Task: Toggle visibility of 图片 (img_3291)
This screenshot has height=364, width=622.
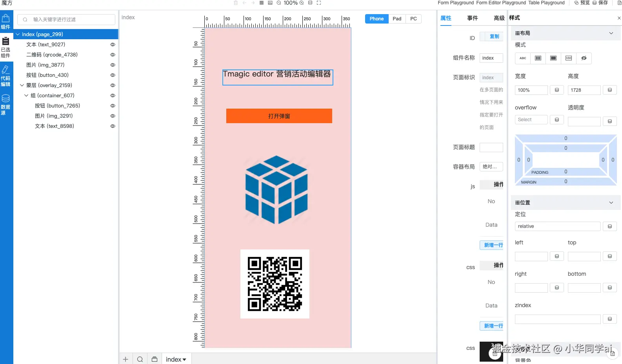Action: coord(113,116)
